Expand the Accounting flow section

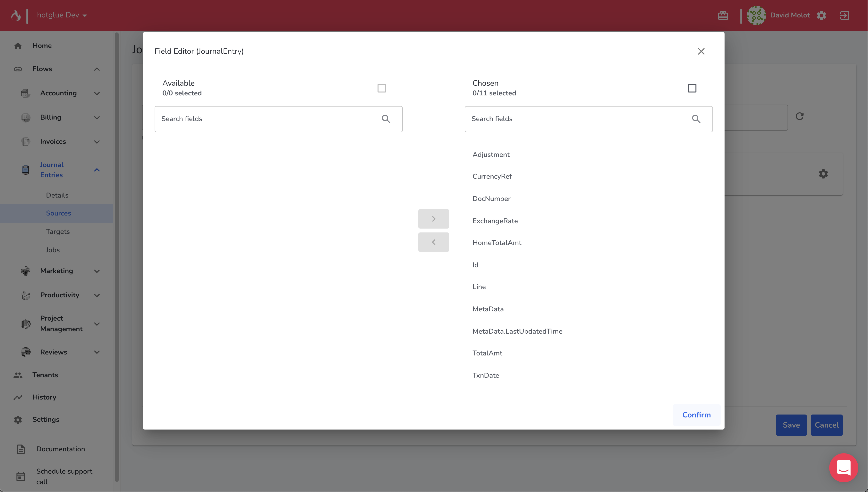(97, 93)
